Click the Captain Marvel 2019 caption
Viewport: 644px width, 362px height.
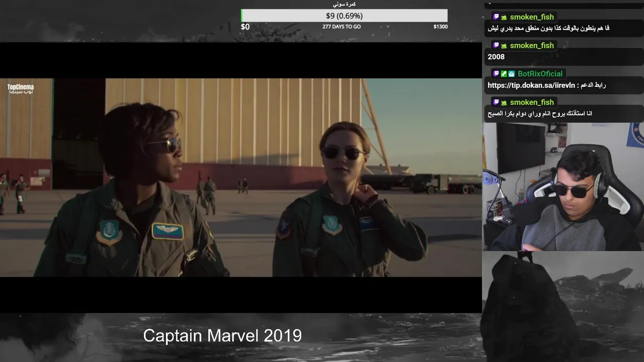pos(222,336)
